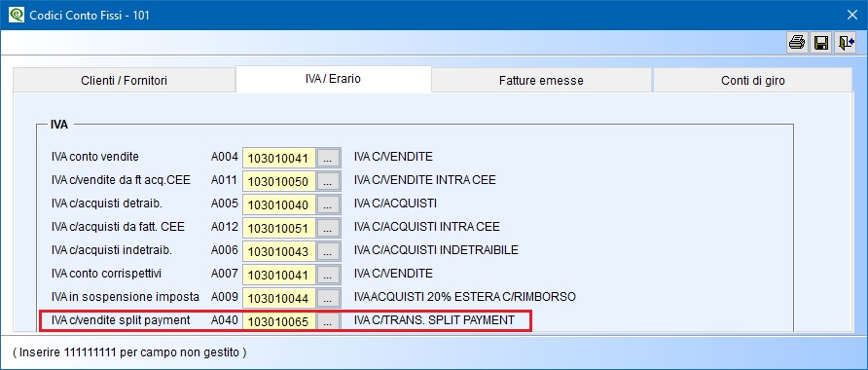Screen dimensions: 868x370
Task: Click the description IVA C/VENDITE INTRA CEE
Action: (425, 180)
